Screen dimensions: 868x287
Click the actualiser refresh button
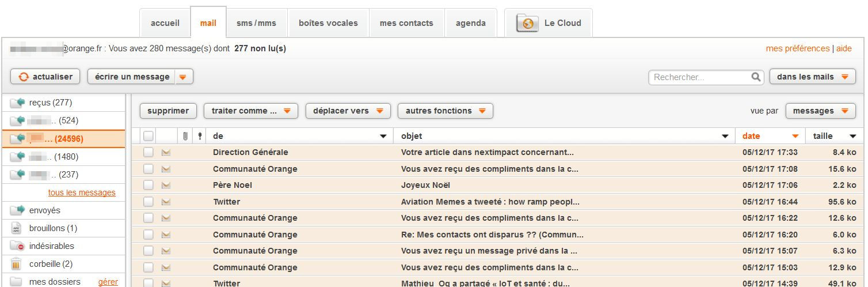click(45, 77)
